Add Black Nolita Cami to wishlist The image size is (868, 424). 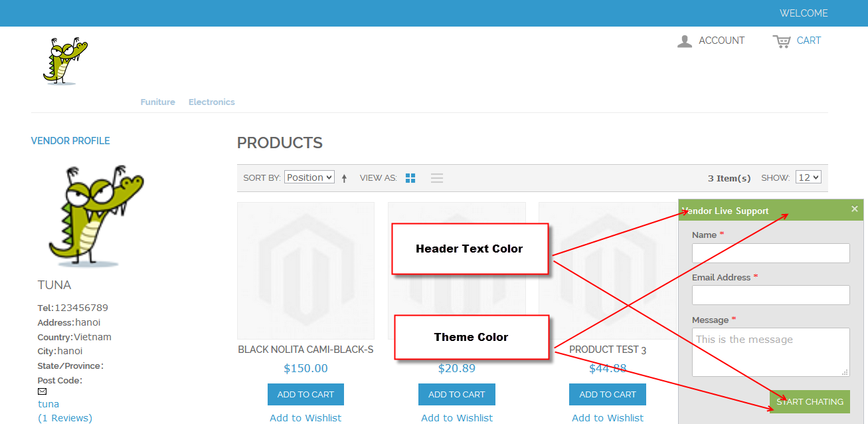point(305,417)
